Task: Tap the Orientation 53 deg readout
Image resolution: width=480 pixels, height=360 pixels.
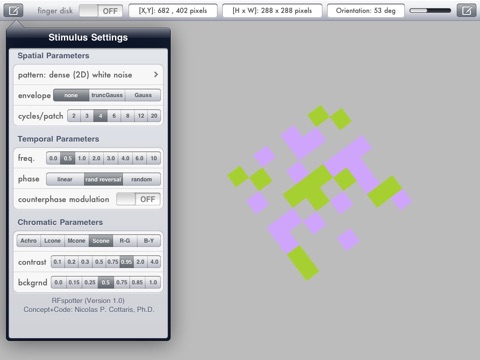Action: click(366, 11)
